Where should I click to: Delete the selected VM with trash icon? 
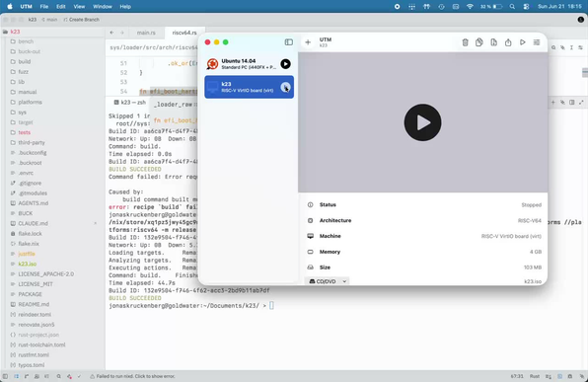[465, 42]
